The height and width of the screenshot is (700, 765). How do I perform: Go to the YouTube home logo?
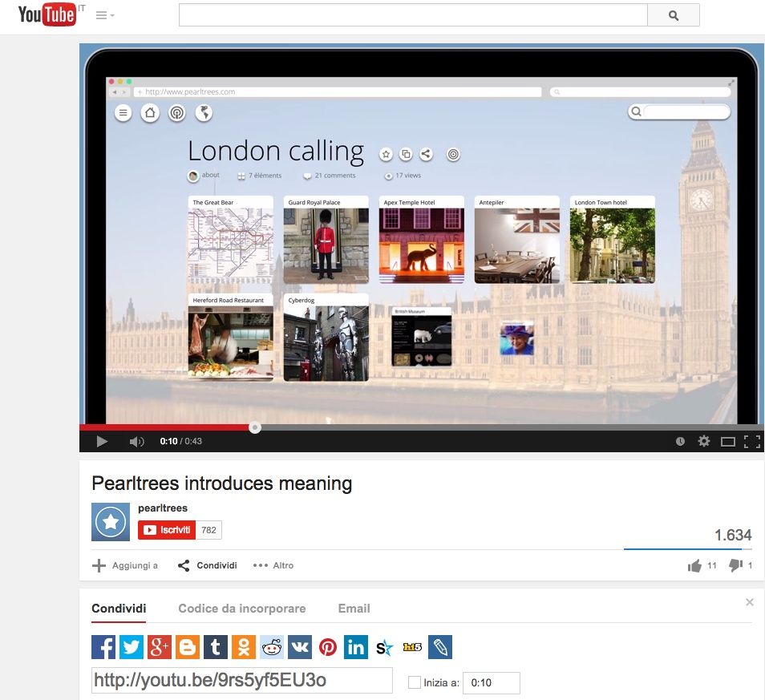coord(47,14)
